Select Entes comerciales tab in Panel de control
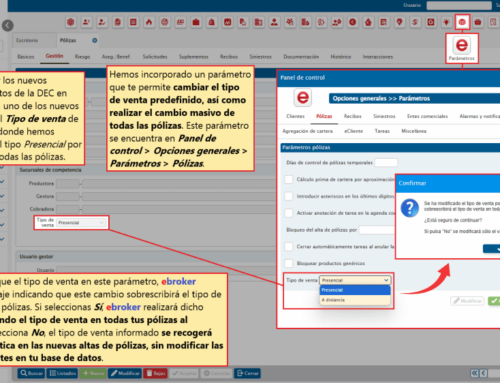 point(427,116)
